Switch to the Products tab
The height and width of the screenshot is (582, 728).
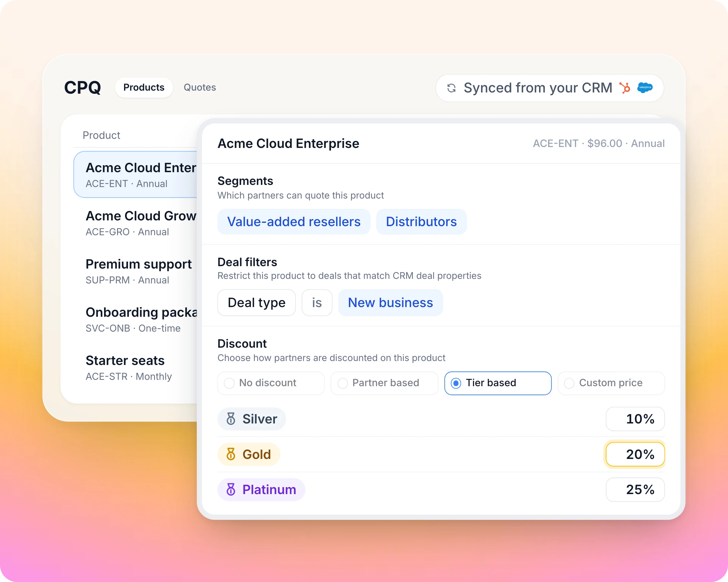[x=144, y=88]
